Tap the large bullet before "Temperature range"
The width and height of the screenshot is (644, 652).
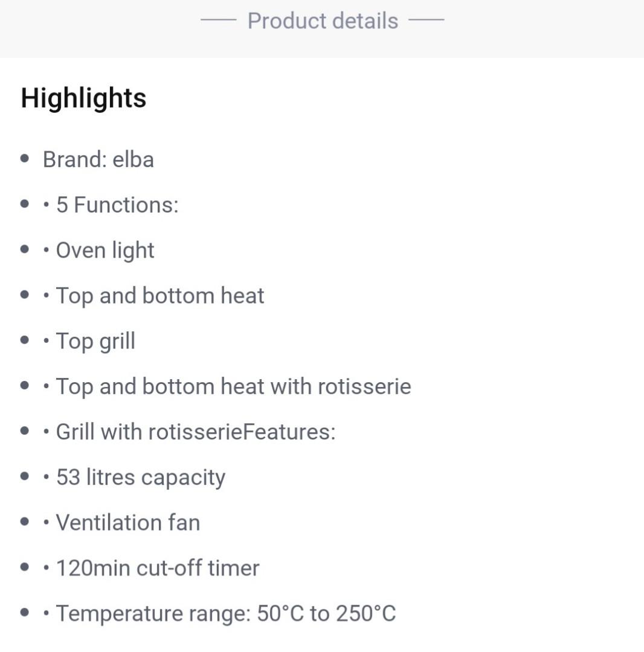[25, 612]
